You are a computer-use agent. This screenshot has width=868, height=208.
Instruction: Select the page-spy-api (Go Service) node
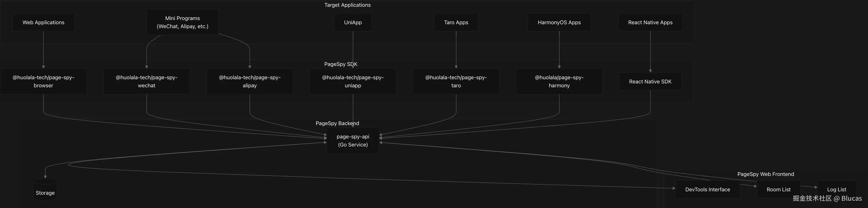click(x=353, y=141)
